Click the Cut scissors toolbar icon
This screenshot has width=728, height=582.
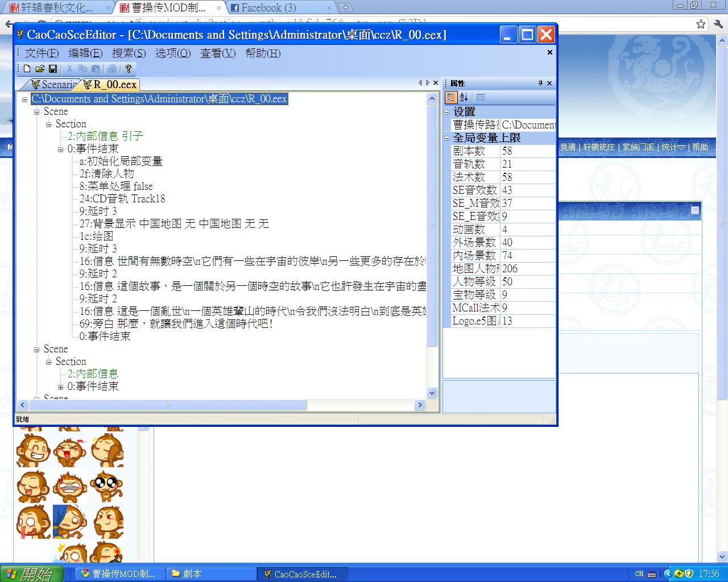click(x=69, y=69)
